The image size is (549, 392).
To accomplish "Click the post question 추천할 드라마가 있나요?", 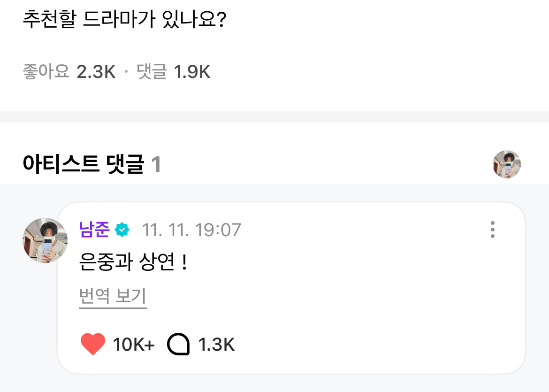I will [125, 22].
